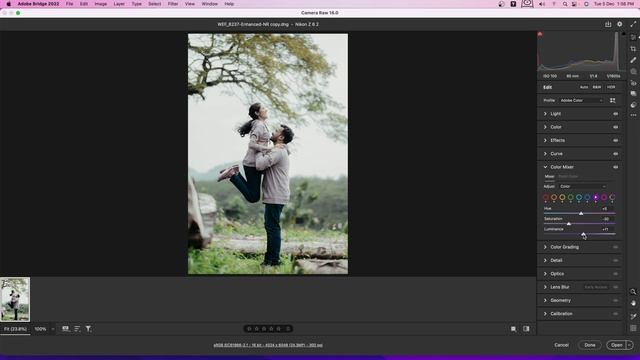Click the Luminance slider handle

click(x=583, y=234)
